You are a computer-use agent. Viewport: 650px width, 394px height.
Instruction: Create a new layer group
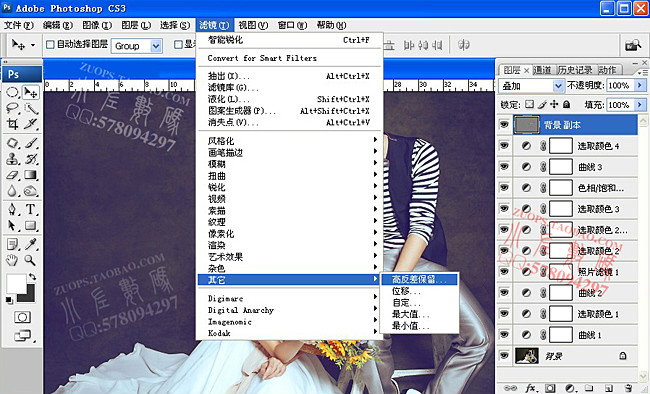click(x=589, y=388)
